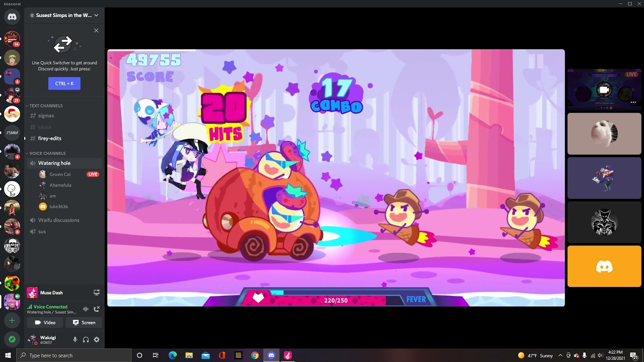This screenshot has height=362, width=644.
Task: Join the sus voice channel
Action: coord(64,232)
